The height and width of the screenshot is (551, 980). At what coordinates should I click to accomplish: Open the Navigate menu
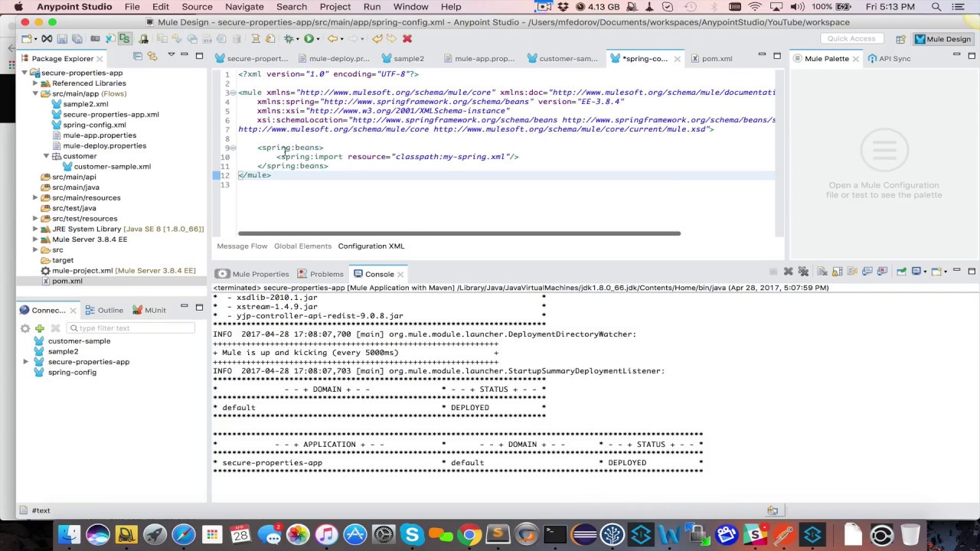point(244,7)
